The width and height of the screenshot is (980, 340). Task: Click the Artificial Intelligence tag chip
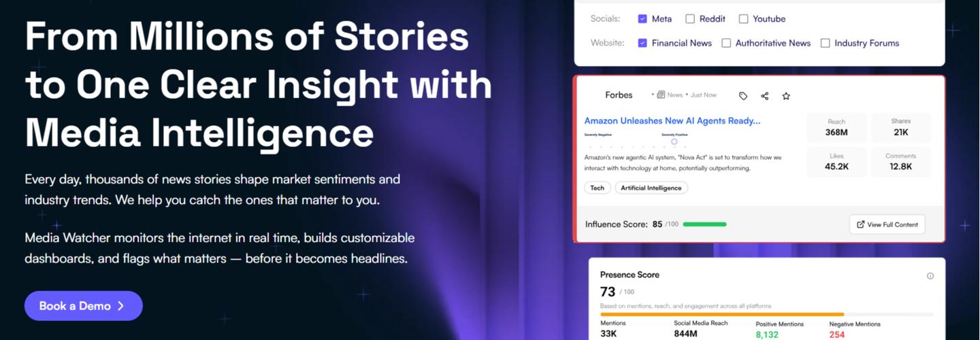(651, 188)
